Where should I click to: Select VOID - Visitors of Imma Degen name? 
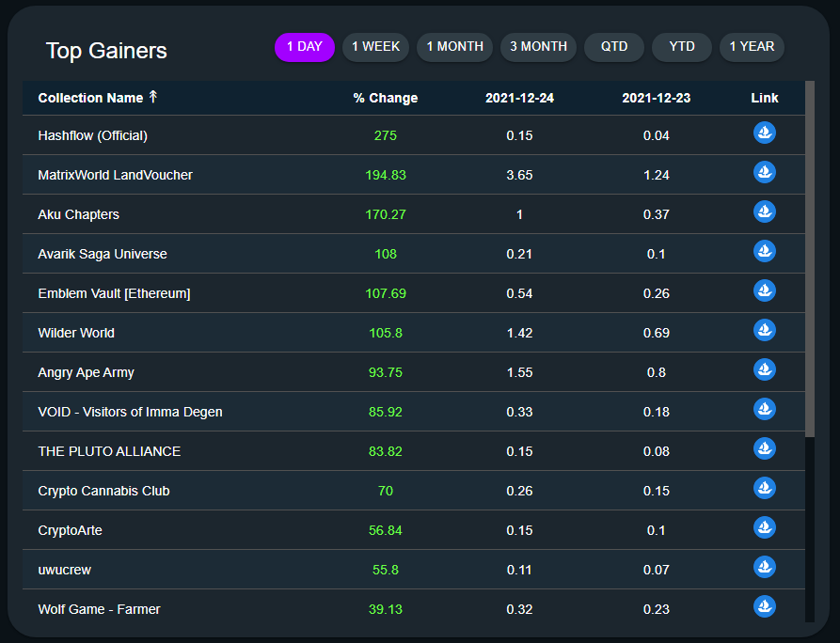coord(130,412)
